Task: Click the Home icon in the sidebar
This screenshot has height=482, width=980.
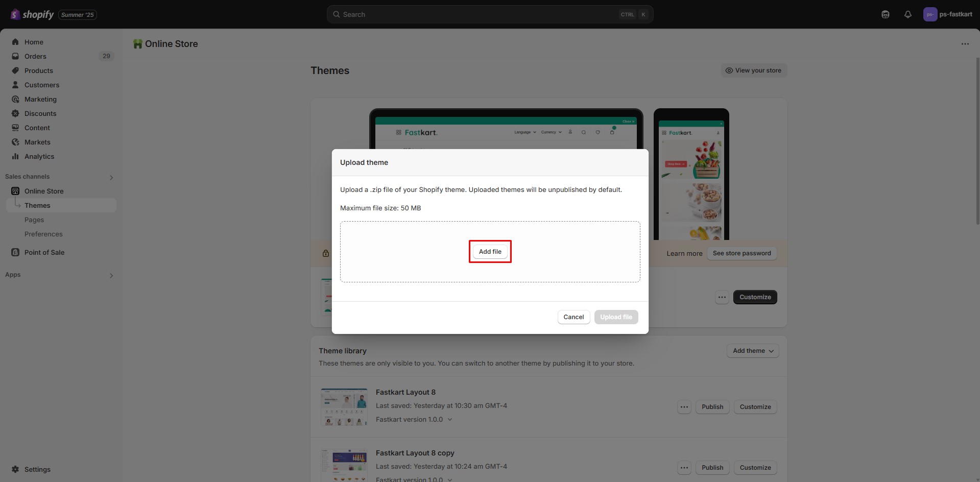Action: point(15,42)
